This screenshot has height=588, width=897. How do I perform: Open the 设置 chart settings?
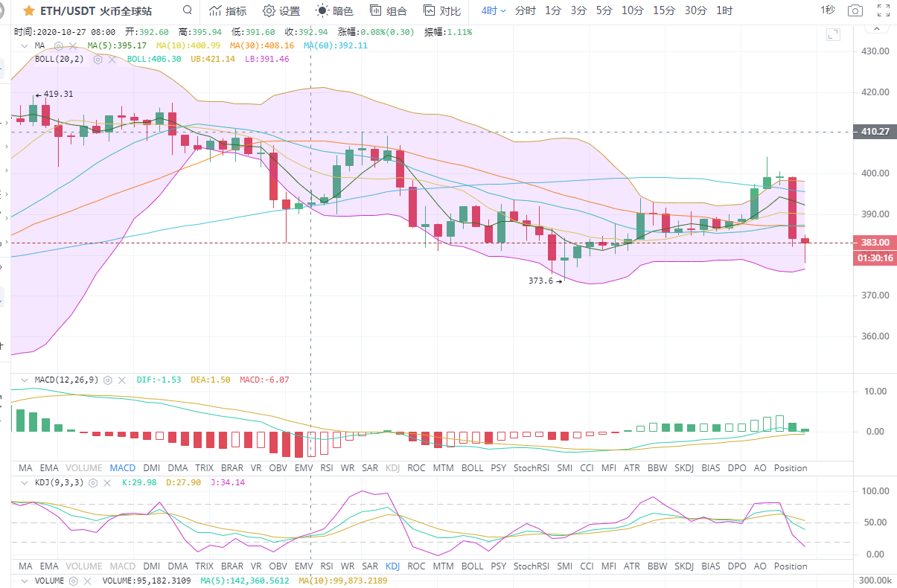click(x=281, y=11)
